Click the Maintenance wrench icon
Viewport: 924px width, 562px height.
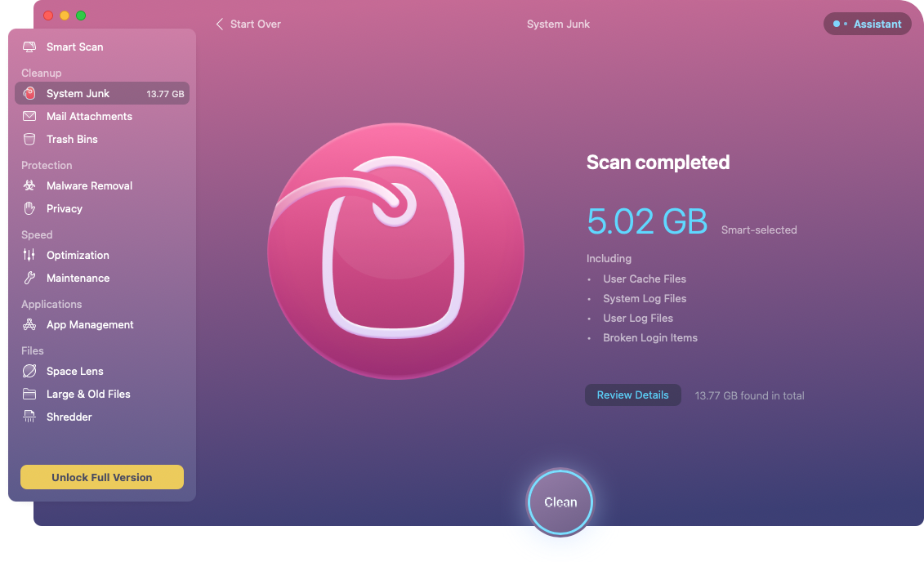[29, 278]
